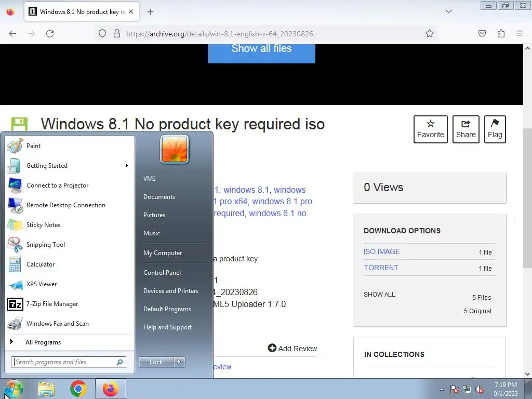The image size is (532, 399).
Task: Open Help and Support
Action: tap(167, 327)
